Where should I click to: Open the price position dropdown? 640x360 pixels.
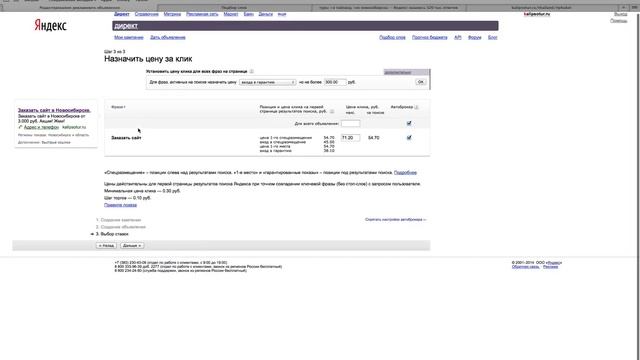267,82
